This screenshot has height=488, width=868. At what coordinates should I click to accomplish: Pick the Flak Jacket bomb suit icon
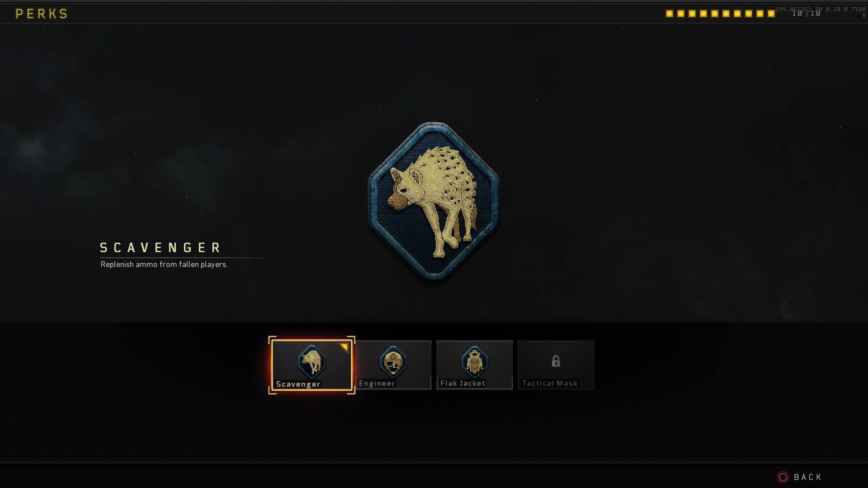tap(474, 361)
